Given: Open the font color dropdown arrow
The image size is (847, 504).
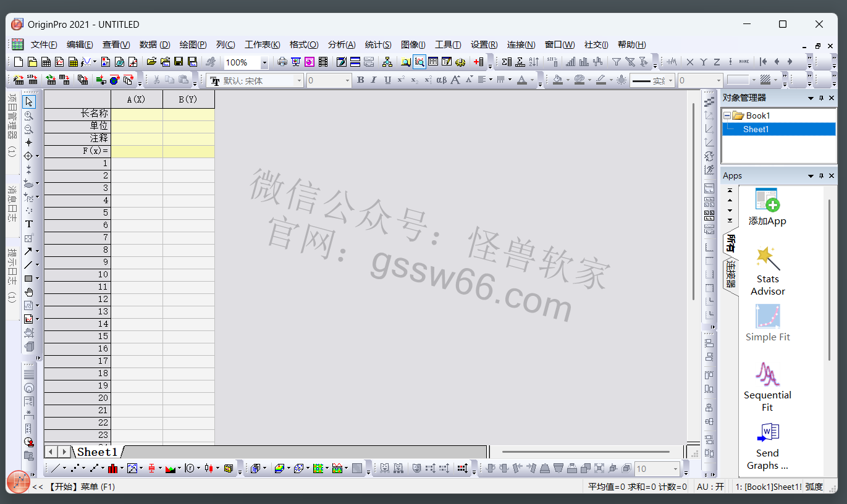Looking at the screenshot, I should point(532,80).
